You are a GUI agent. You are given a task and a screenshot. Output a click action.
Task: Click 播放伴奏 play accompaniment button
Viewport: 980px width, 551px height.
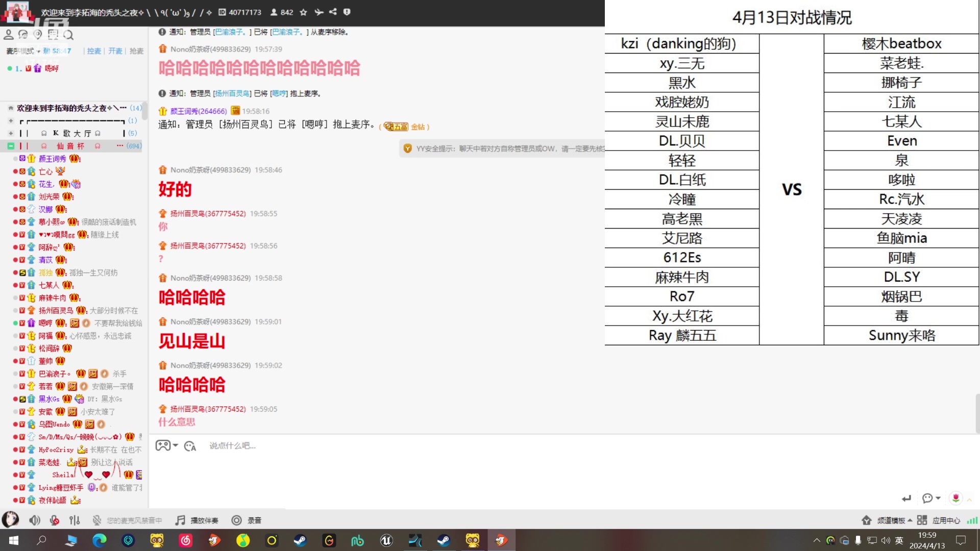click(197, 520)
